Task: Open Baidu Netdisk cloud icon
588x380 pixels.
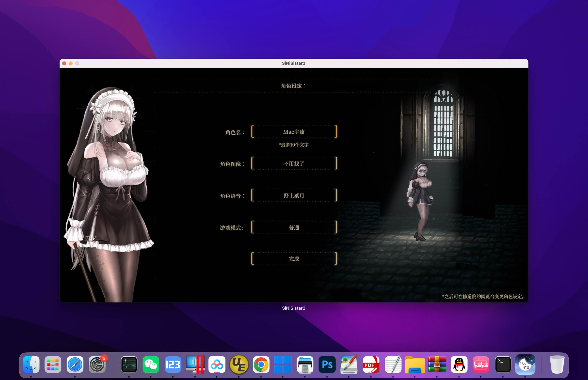Action: click(x=217, y=364)
